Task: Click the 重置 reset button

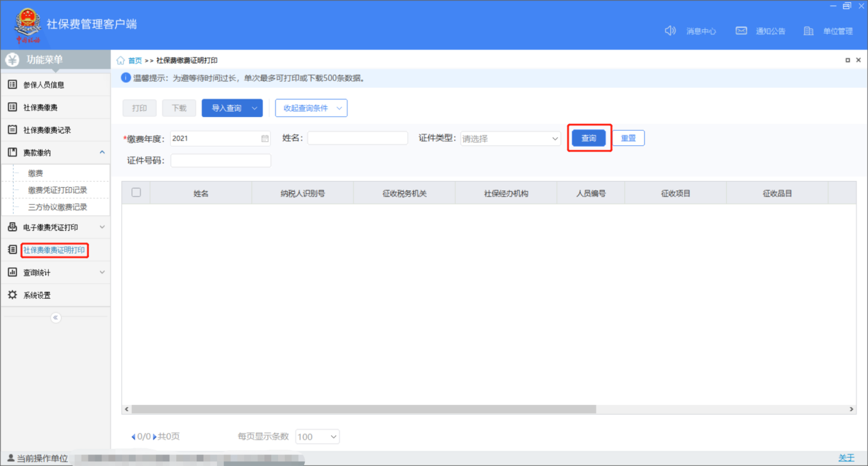Action: click(628, 138)
